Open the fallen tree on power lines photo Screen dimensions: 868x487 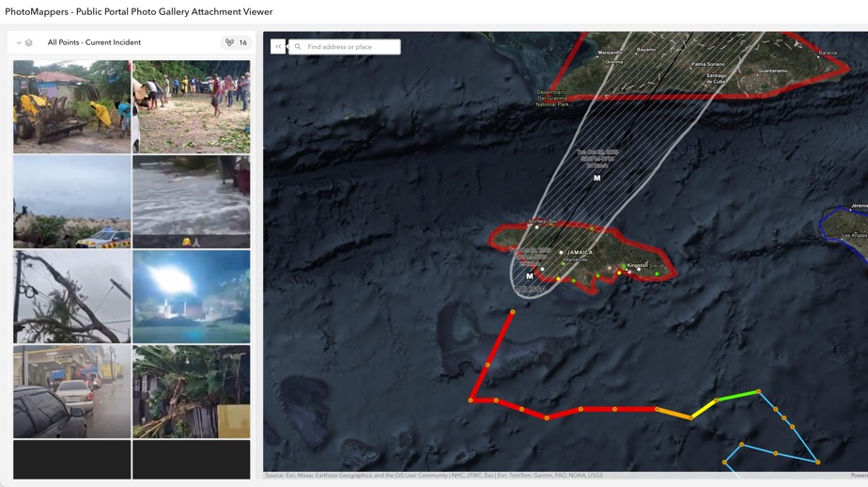coord(72,296)
